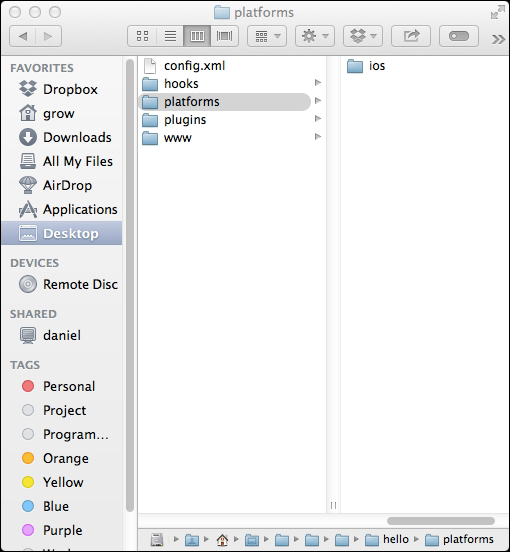Switch to icon view mode
This screenshot has height=552, width=510.
(x=142, y=36)
